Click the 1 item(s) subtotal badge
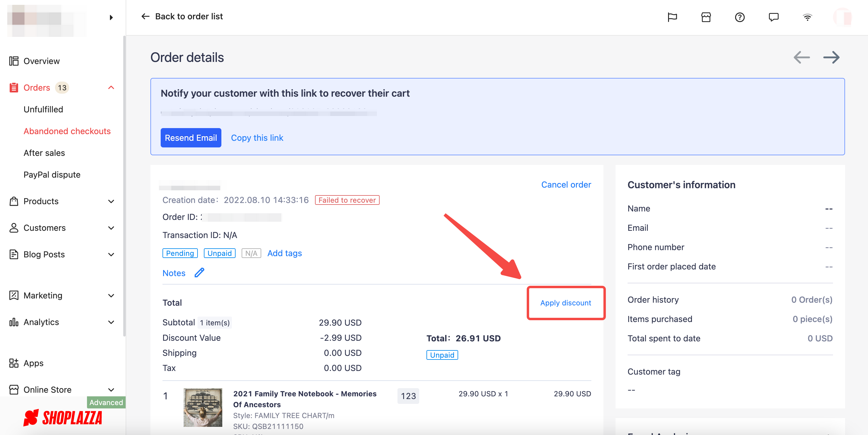Image resolution: width=868 pixels, height=435 pixels. click(215, 323)
